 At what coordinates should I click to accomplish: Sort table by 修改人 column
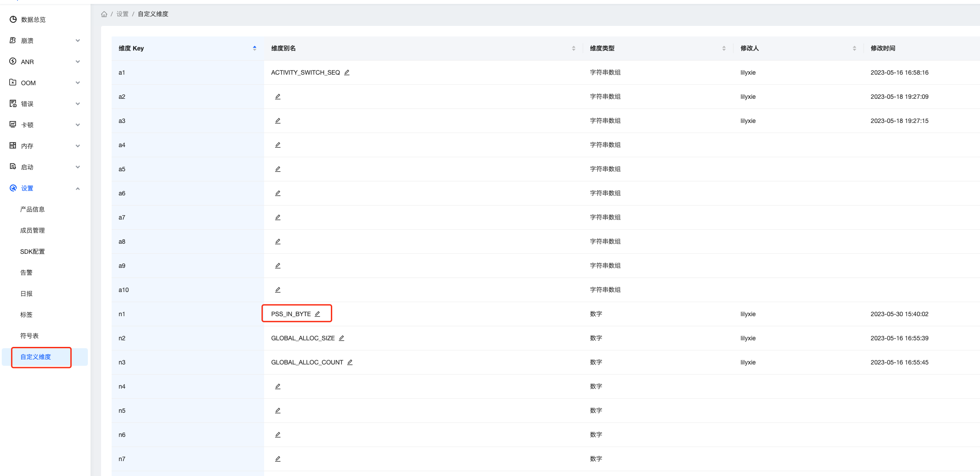(854, 48)
